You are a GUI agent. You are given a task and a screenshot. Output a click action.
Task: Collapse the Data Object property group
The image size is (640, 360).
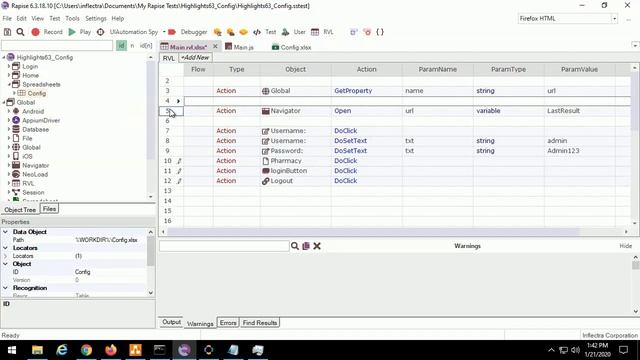click(5, 231)
